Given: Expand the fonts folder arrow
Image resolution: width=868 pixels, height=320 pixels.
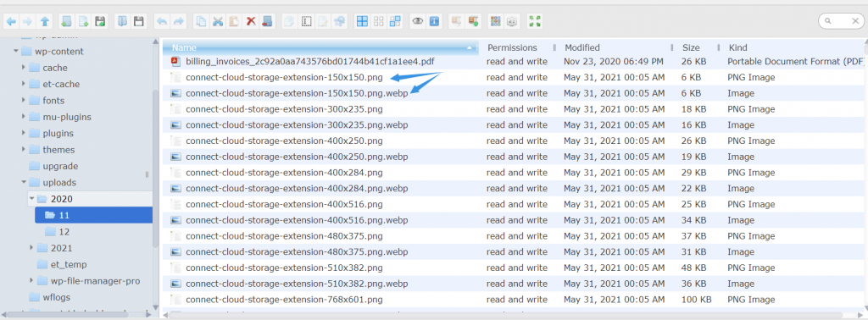Looking at the screenshot, I should (24, 101).
